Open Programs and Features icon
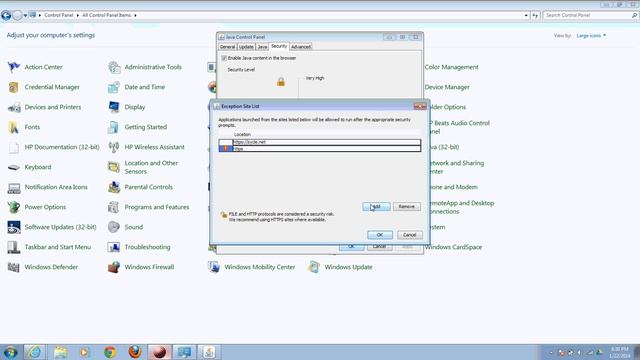The width and height of the screenshot is (640, 360). (114, 207)
